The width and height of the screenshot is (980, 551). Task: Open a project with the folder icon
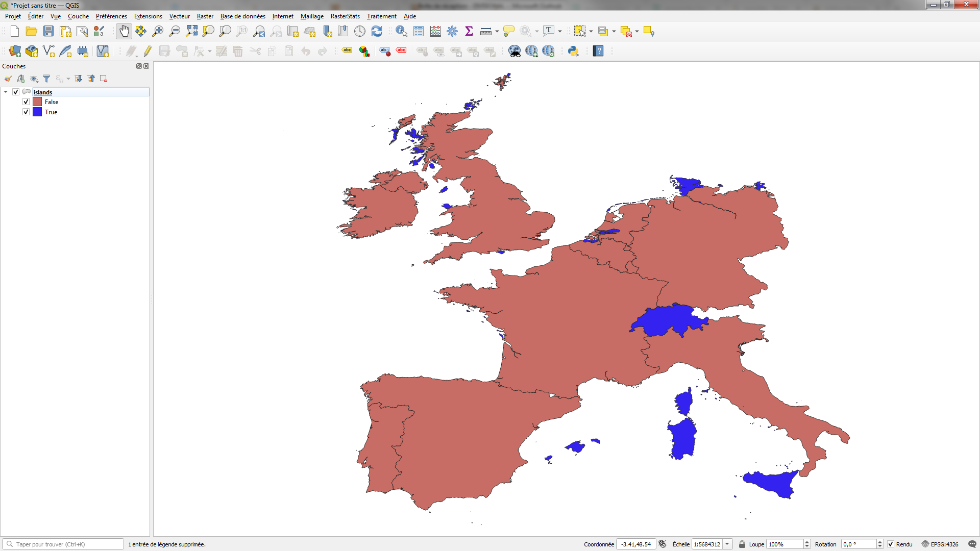pyautogui.click(x=32, y=32)
